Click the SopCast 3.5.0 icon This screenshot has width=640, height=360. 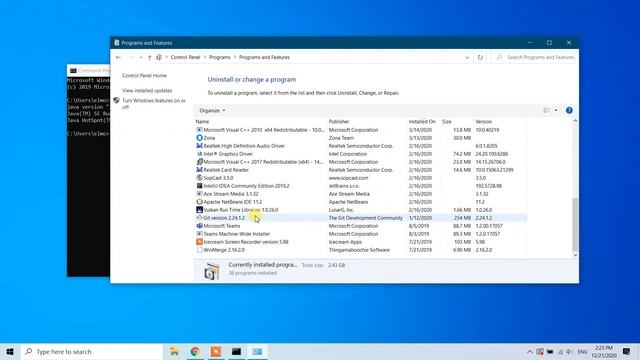[x=199, y=178]
